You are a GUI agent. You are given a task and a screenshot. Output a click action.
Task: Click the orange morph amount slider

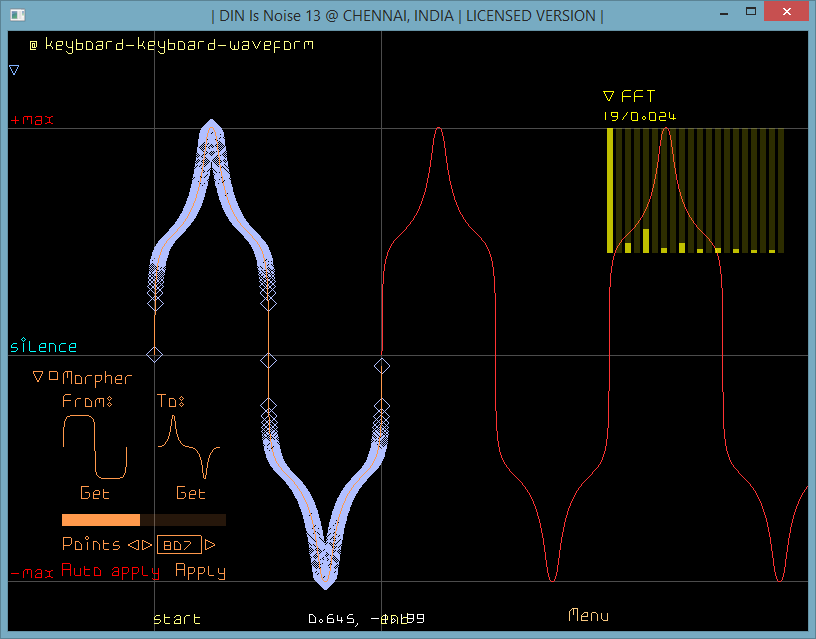tap(143, 520)
